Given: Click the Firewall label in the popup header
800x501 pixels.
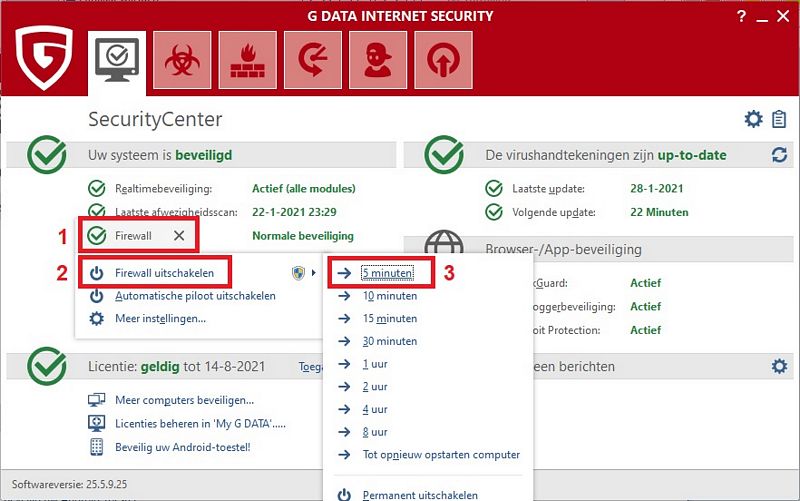Looking at the screenshot, I should click(x=133, y=236).
